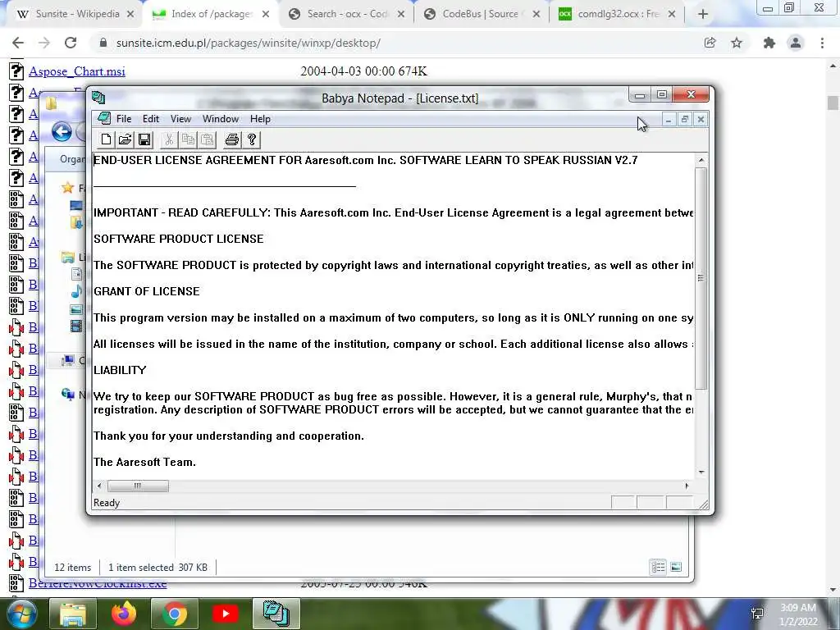Open the View menu in Babya Notepad
The image size is (840, 630).
(180, 119)
